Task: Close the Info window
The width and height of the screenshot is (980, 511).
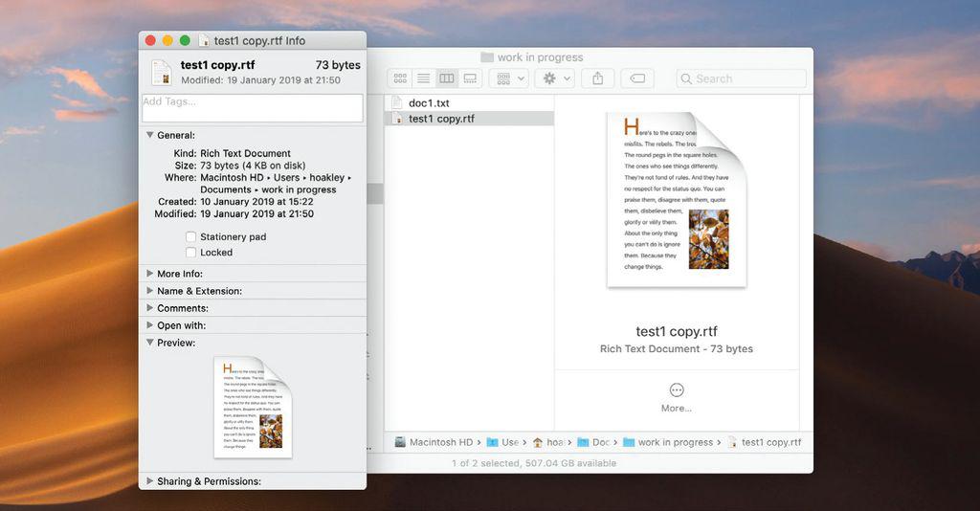Action: [150, 40]
